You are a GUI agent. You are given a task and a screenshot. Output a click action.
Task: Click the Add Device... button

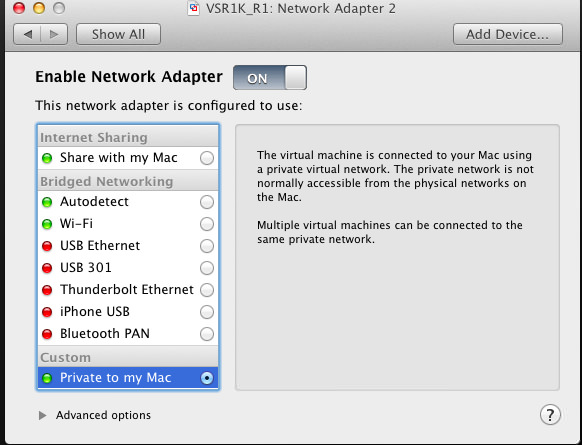tap(508, 34)
